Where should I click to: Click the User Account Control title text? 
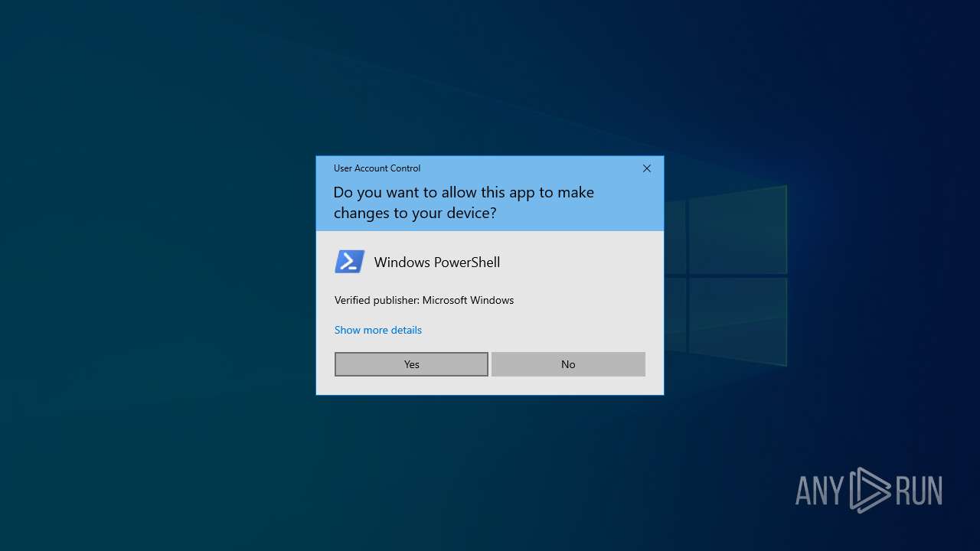377,168
